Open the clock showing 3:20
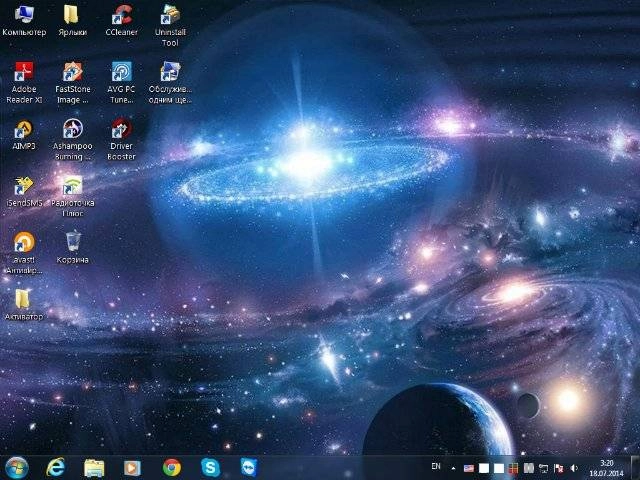640x480 pixels. [607, 468]
